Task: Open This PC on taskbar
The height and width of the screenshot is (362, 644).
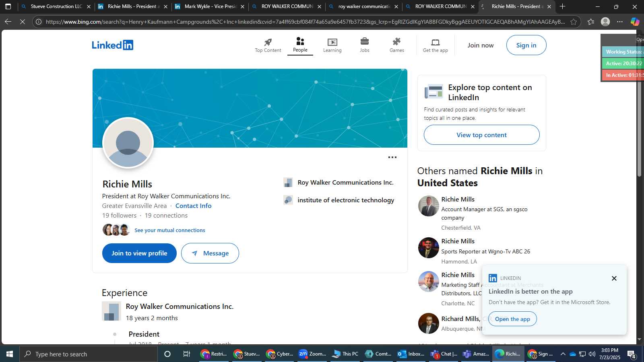Action: click(345, 354)
